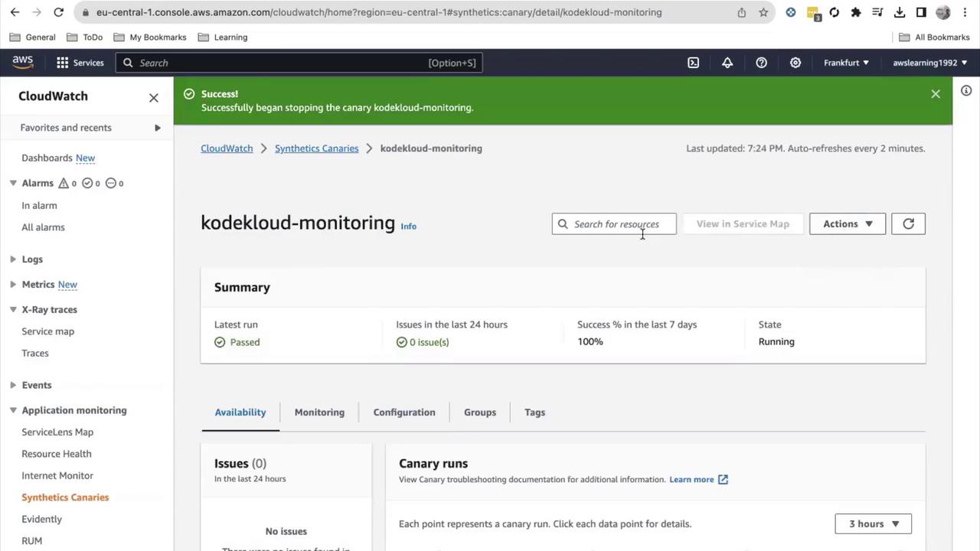Open Internet Monitor
The width and height of the screenshot is (980, 551).
click(57, 475)
